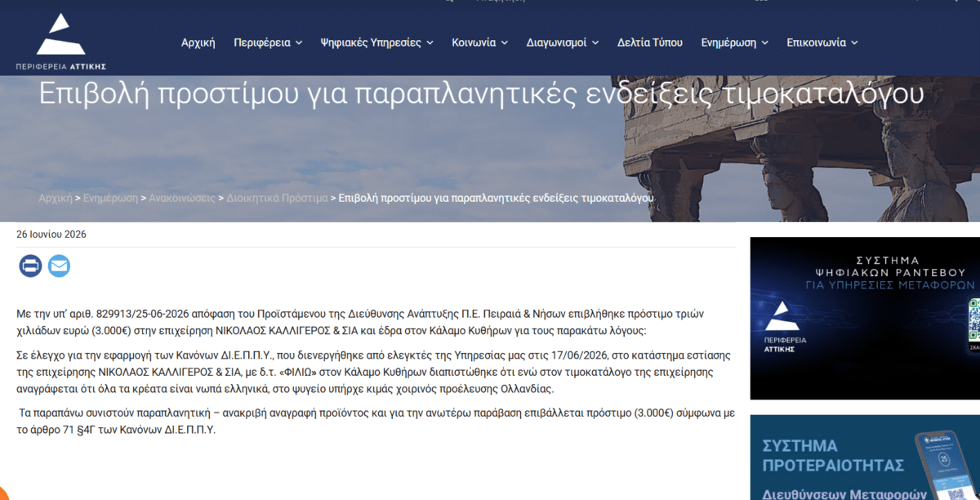980x500 pixels.
Task: Click the date '26 Ιουνίου 2026'
Action: (51, 234)
